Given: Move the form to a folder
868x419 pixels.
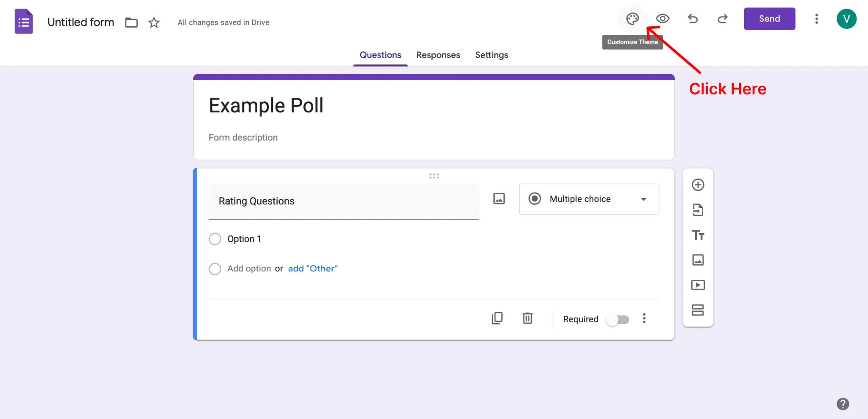Looking at the screenshot, I should click(x=131, y=22).
